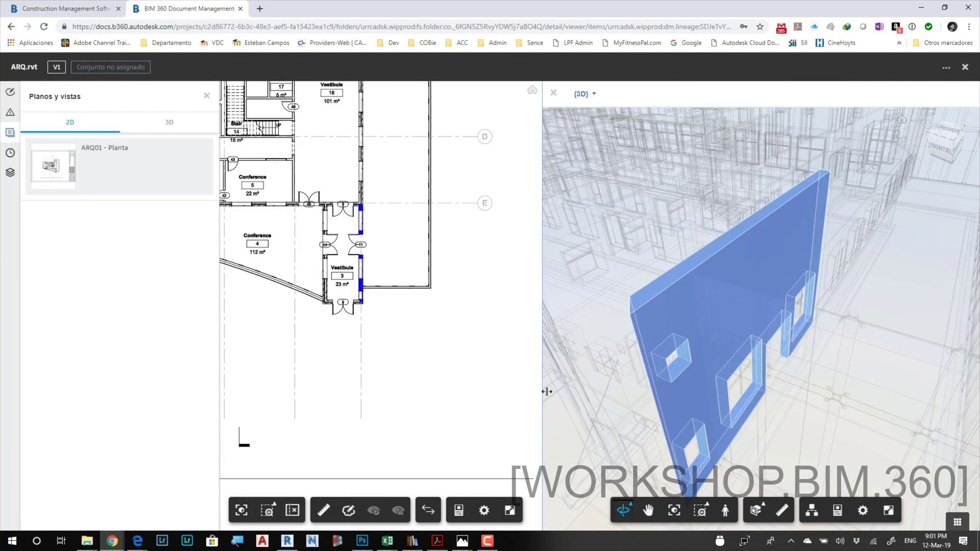The width and height of the screenshot is (980, 551).
Task: Open Excel from the Windows taskbar
Action: (387, 541)
